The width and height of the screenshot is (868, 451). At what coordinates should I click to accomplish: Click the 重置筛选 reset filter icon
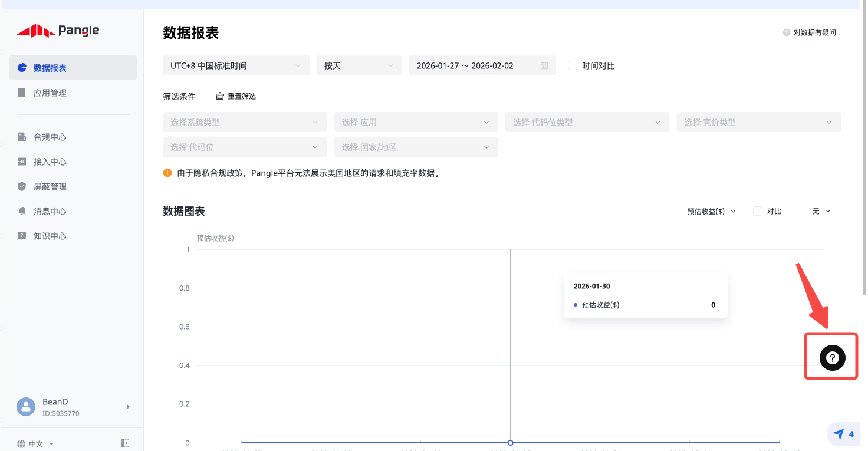pyautogui.click(x=220, y=96)
